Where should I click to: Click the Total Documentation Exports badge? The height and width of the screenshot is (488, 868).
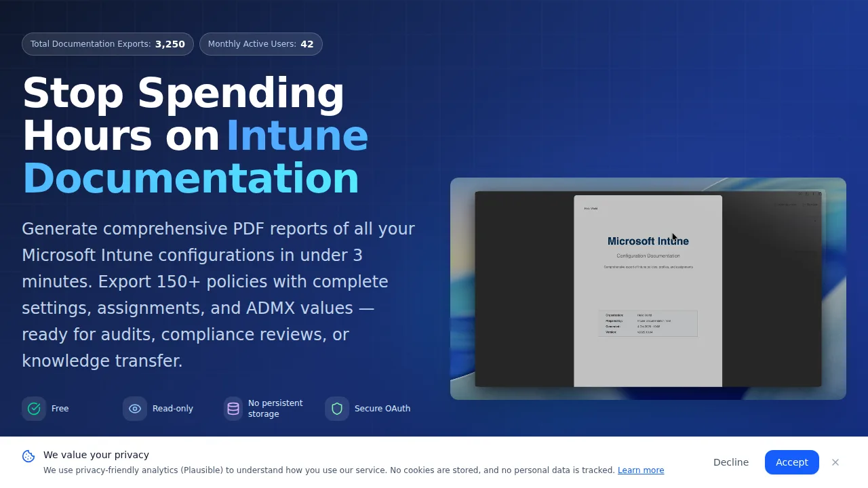(x=108, y=44)
